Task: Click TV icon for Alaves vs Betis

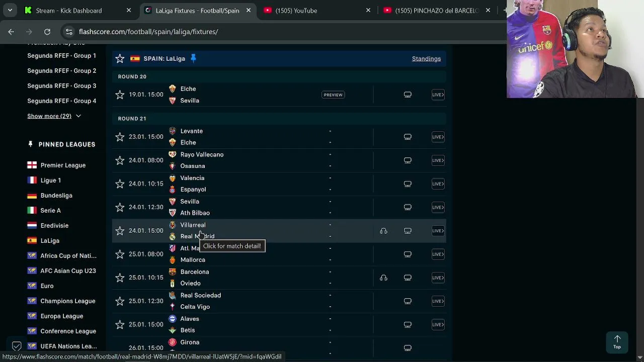Action: [x=408, y=325]
